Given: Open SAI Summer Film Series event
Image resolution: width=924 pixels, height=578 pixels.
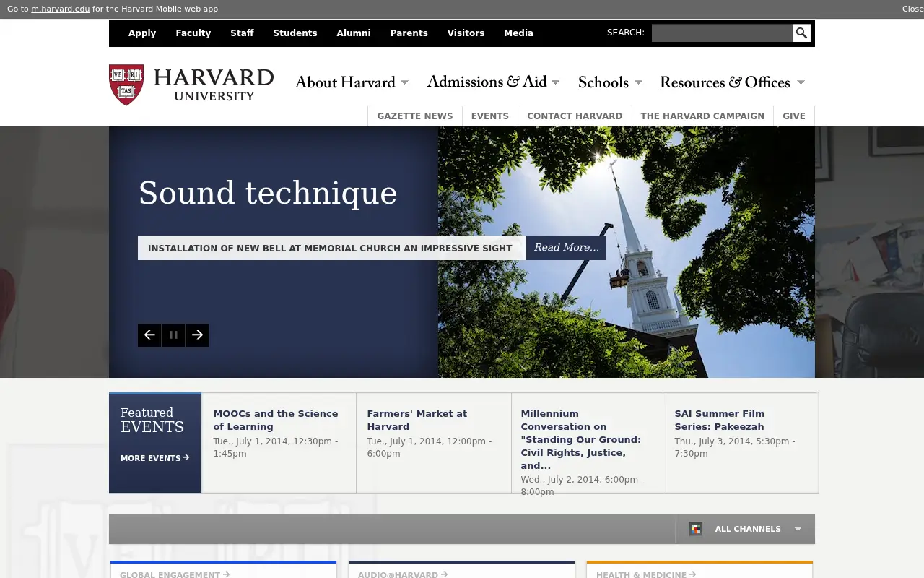Looking at the screenshot, I should pos(720,420).
